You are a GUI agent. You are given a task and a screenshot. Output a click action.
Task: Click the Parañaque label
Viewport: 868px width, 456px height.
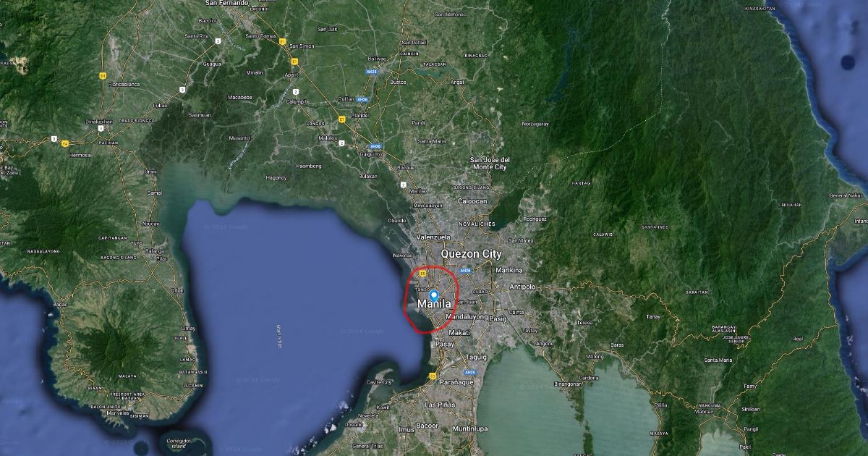456,381
